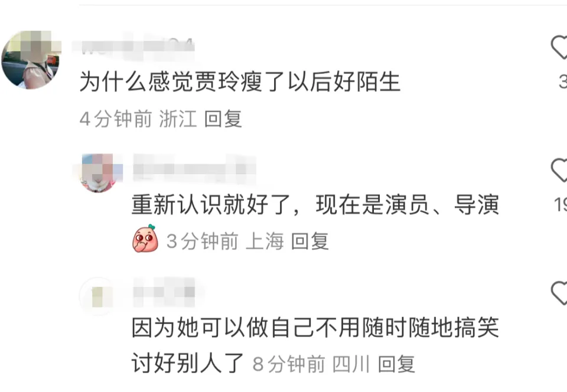Tap the shy peach emoji sticker
The image size is (567, 392).
pos(145,239)
